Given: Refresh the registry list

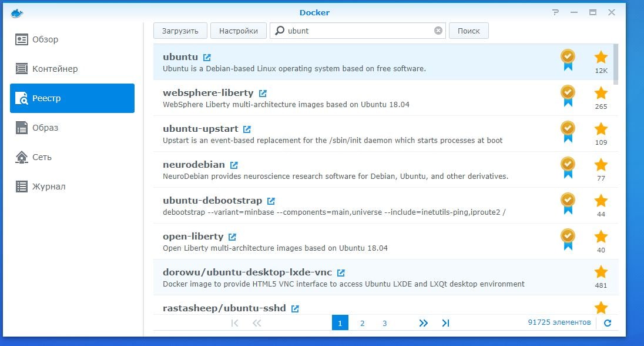Looking at the screenshot, I should click(608, 323).
